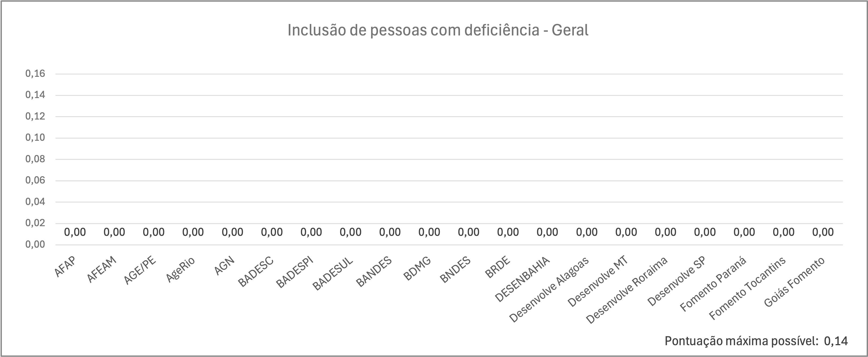Image resolution: width=868 pixels, height=357 pixels.
Task: Select the BADESUL axis label
Action: (333, 273)
